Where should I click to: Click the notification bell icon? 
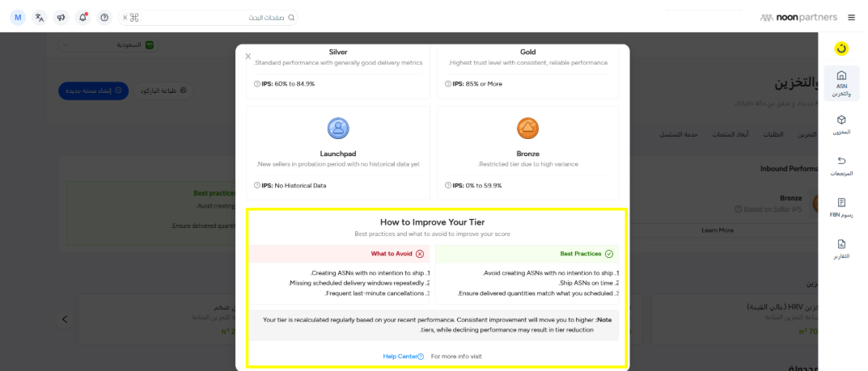(83, 18)
